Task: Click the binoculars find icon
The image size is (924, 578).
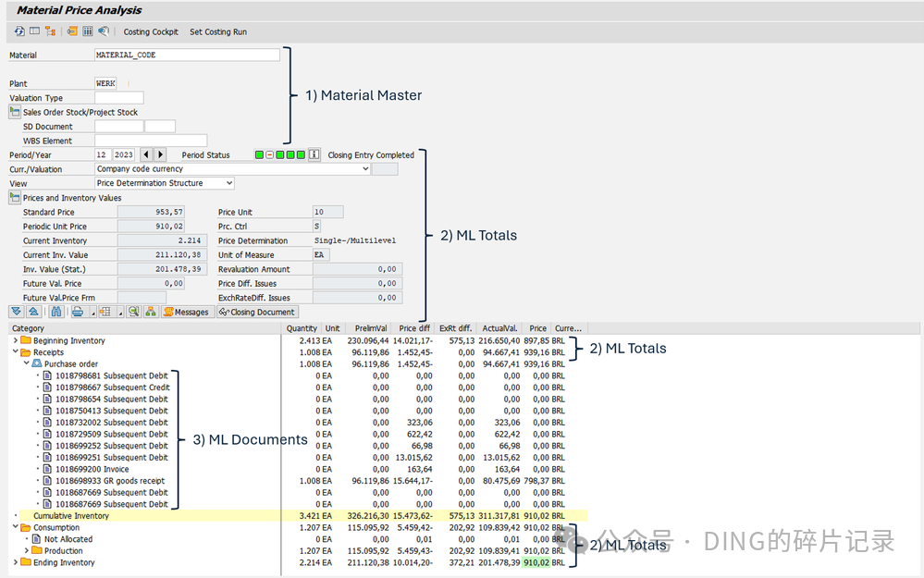Action: [x=56, y=312]
